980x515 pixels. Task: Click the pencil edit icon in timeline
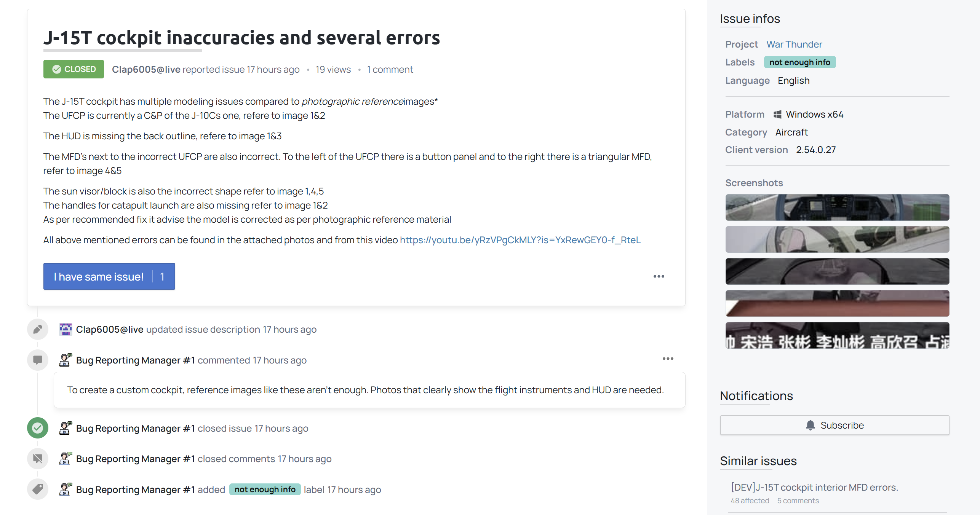click(x=38, y=329)
